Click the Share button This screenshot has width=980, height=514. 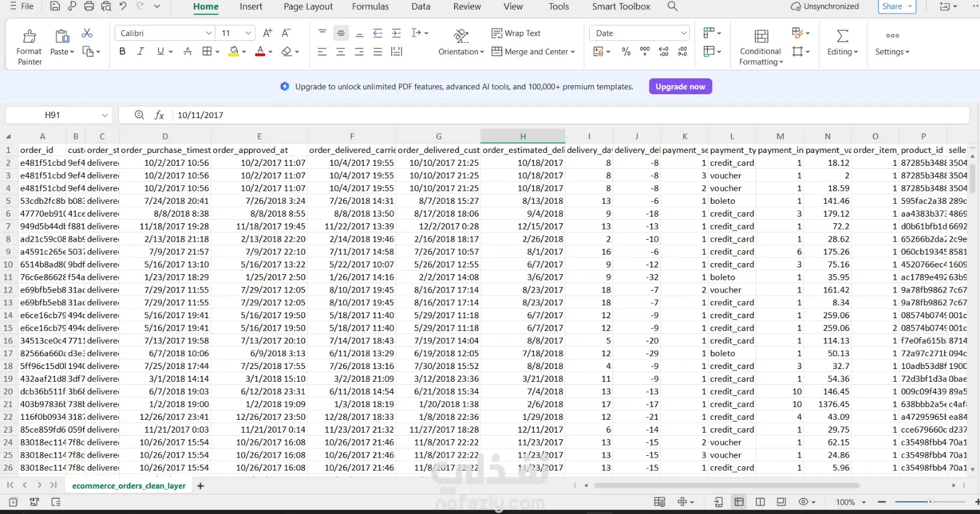[892, 6]
